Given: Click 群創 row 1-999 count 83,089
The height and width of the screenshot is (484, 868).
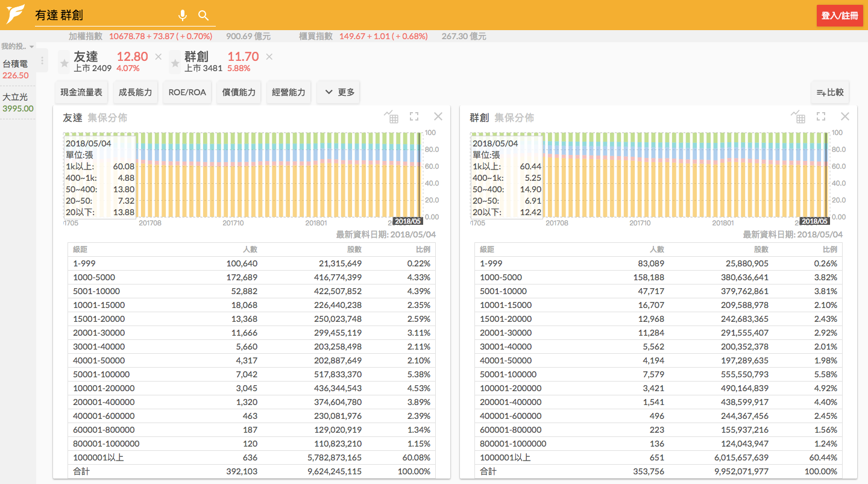Looking at the screenshot, I should tap(651, 263).
